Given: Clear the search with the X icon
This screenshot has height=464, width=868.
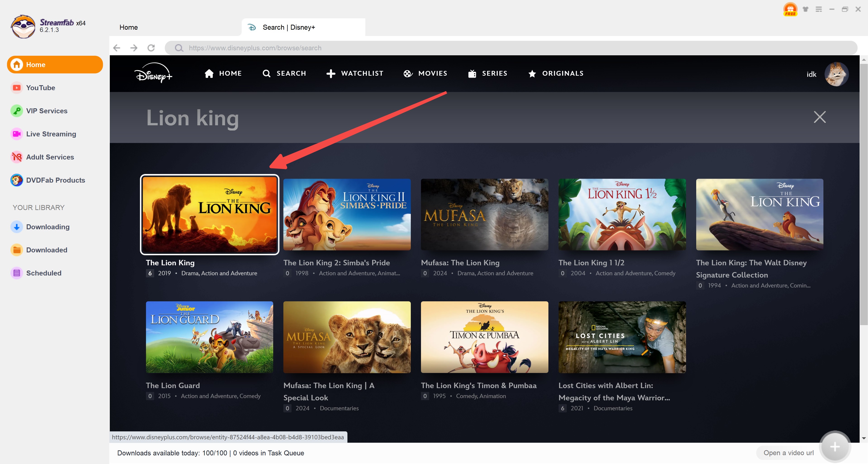Looking at the screenshot, I should pyautogui.click(x=820, y=117).
